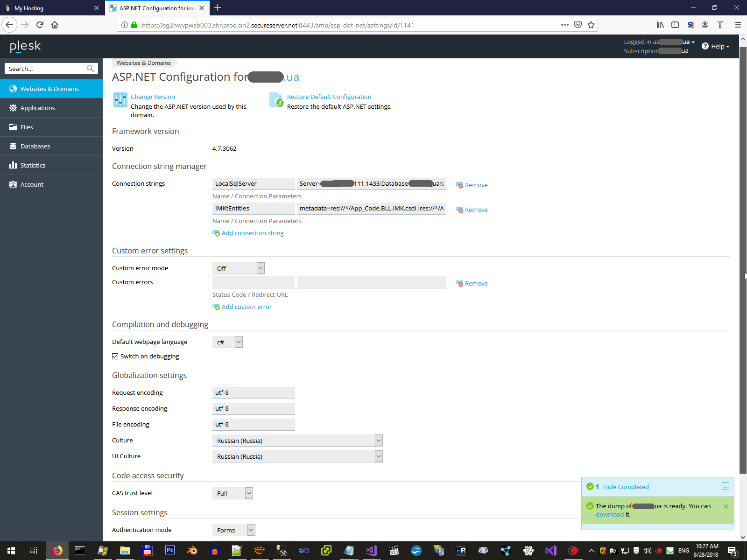This screenshot has height=560, width=747.
Task: Click the search magnifier icon in sidebar
Action: pyautogui.click(x=90, y=69)
